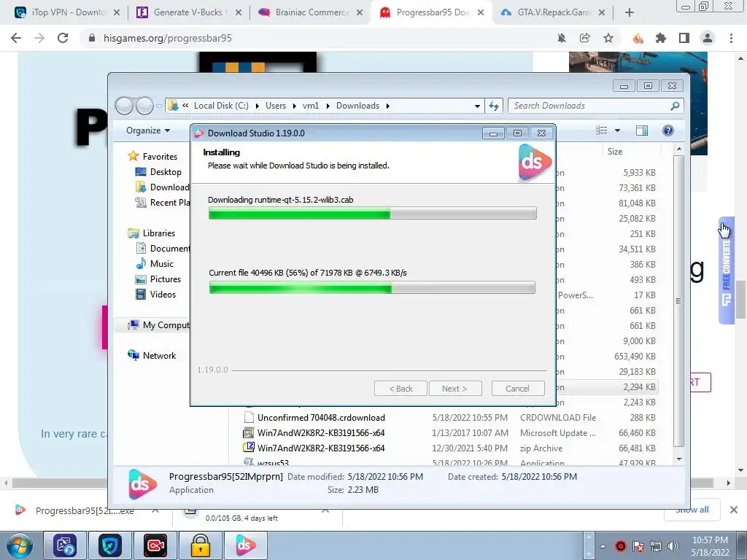Open the Chrome profile avatar
Viewport: 747px width, 560px height.
[x=708, y=38]
